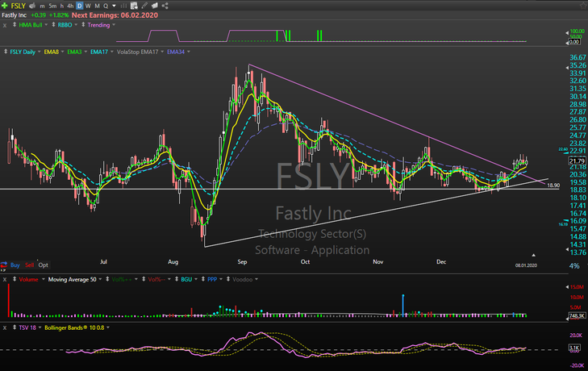Click the FSLY ticker symbol
This screenshot has width=588, height=371.
pyautogui.click(x=18, y=6)
